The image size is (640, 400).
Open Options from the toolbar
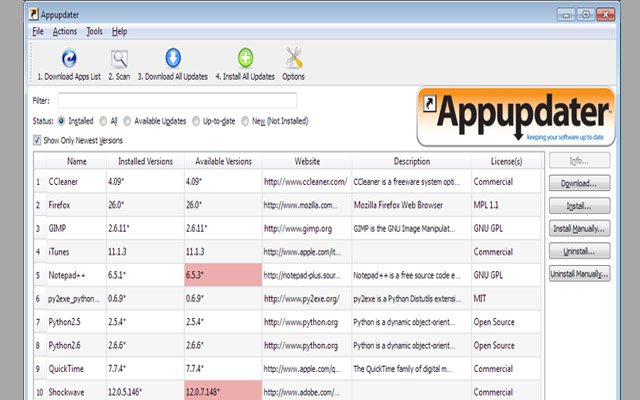294,58
